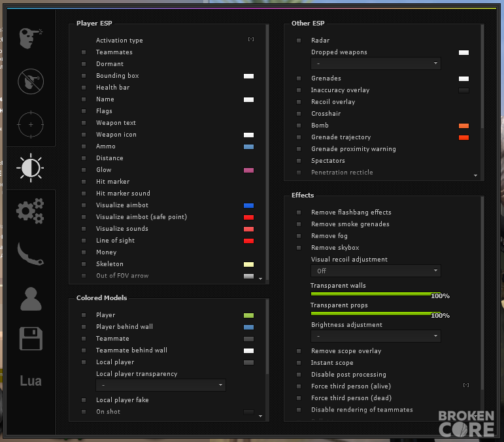This screenshot has height=442, width=504.
Task: Open the Glow pink color swatch
Action: [248, 170]
